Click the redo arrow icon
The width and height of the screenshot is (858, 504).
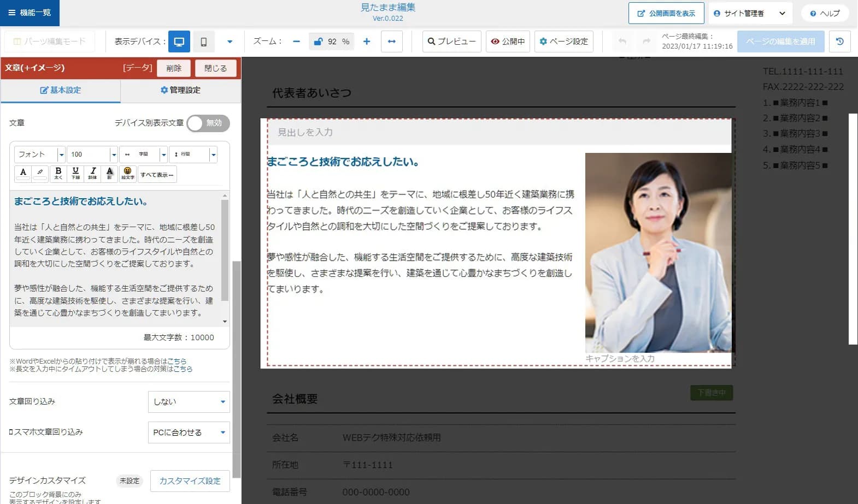pyautogui.click(x=647, y=41)
